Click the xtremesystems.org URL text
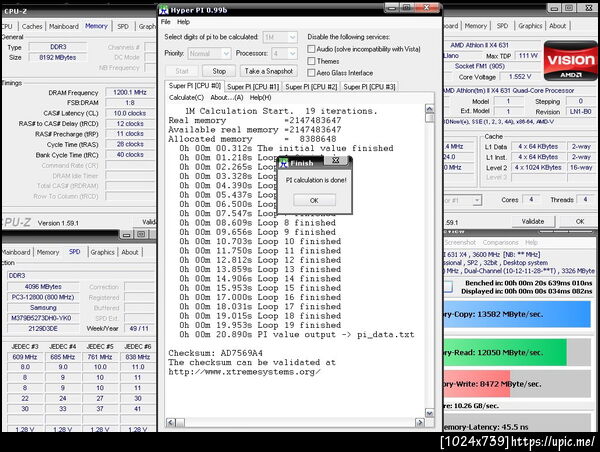The width and height of the screenshot is (600, 452). (245, 372)
